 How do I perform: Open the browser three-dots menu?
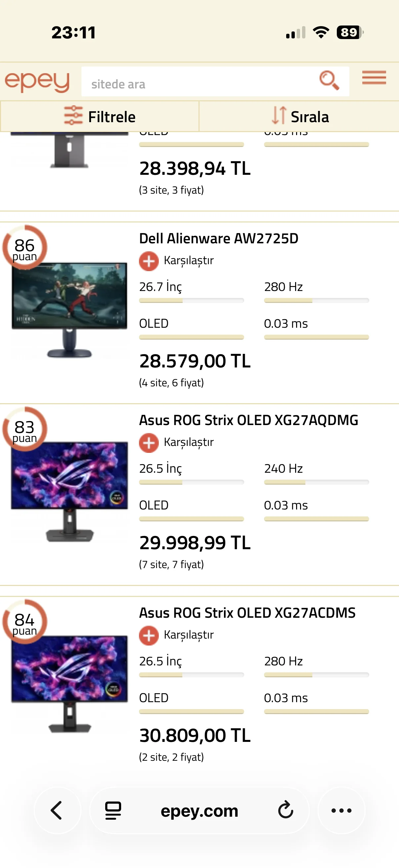pos(341,810)
